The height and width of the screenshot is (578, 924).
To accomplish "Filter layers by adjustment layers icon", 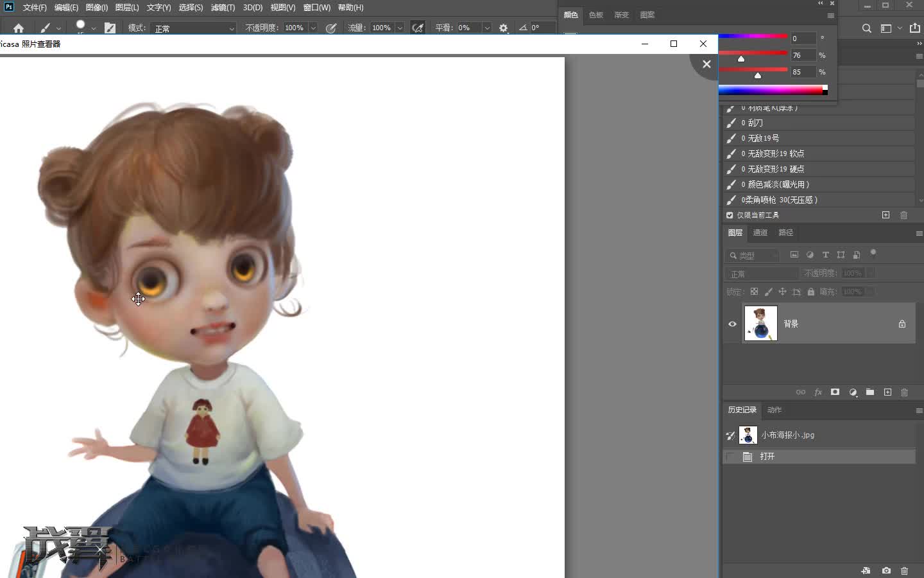I will pos(810,255).
